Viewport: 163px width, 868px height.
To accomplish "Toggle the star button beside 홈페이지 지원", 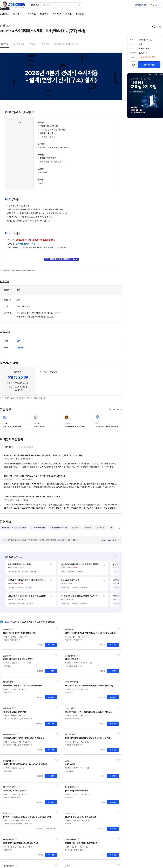I will click(x=133, y=65).
